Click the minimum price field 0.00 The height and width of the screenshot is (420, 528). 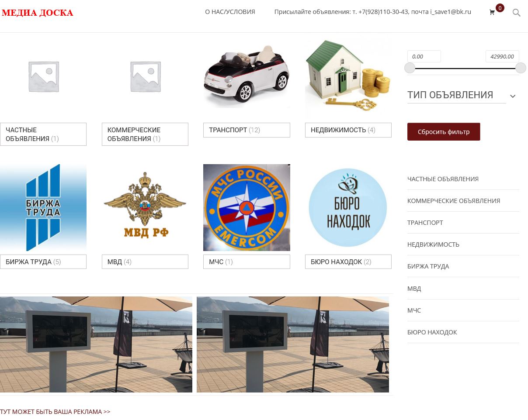tap(424, 56)
